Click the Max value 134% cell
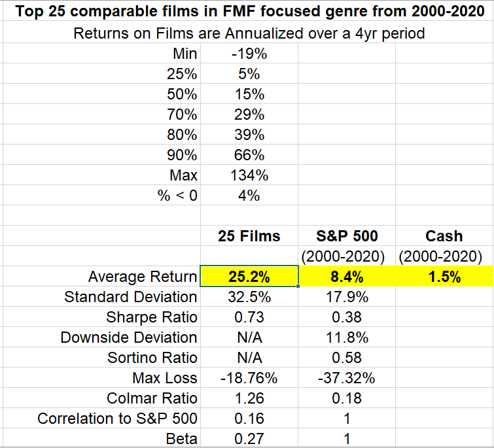The width and height of the screenshot is (494, 448). coord(249,175)
